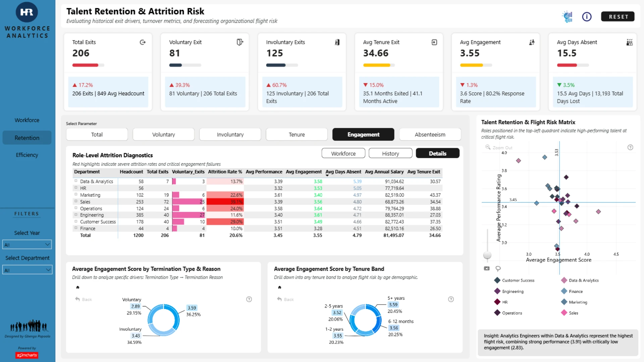The height and width of the screenshot is (362, 644).
Task: Open the Select Year dropdown
Action: [27, 245]
